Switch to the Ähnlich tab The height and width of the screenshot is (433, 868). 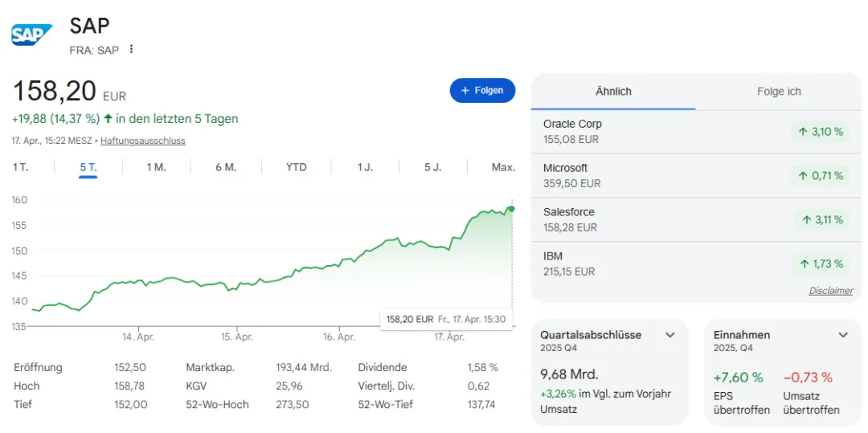point(613,92)
